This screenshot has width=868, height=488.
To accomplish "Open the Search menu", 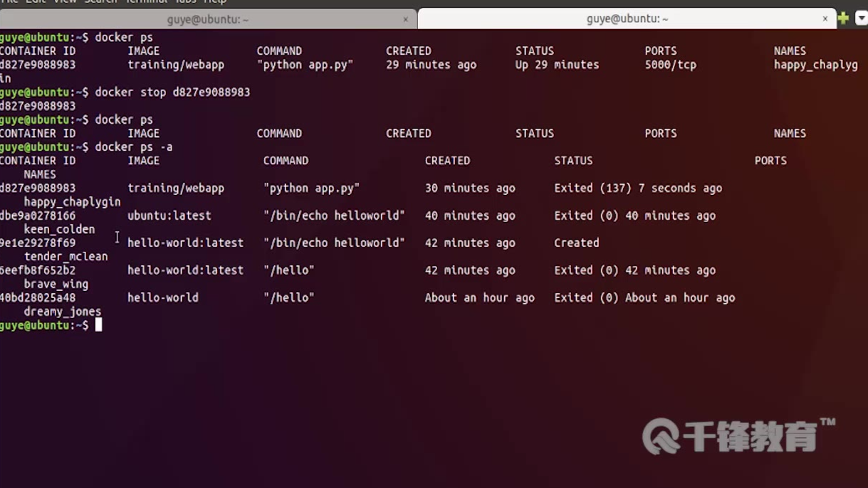I will pyautogui.click(x=101, y=1).
